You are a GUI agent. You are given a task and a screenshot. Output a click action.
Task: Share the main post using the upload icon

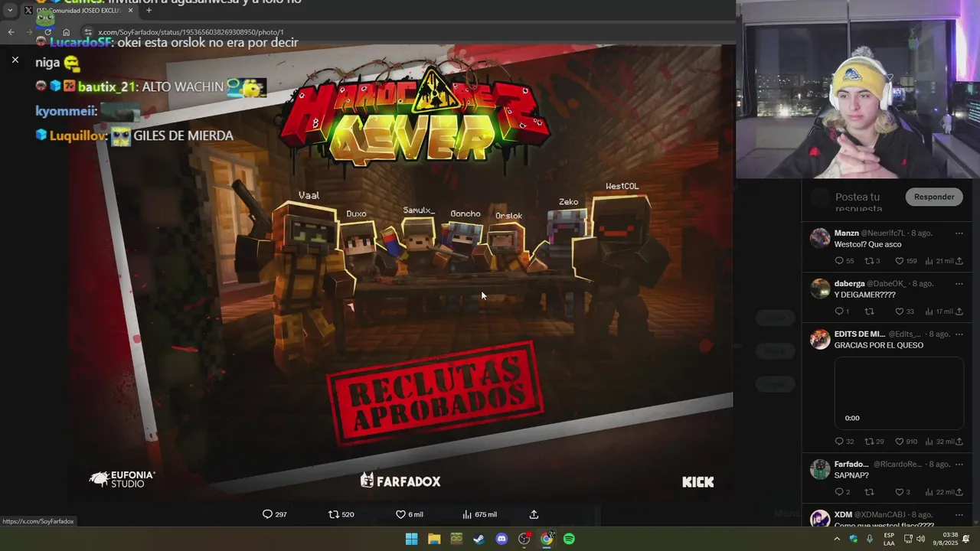click(534, 514)
